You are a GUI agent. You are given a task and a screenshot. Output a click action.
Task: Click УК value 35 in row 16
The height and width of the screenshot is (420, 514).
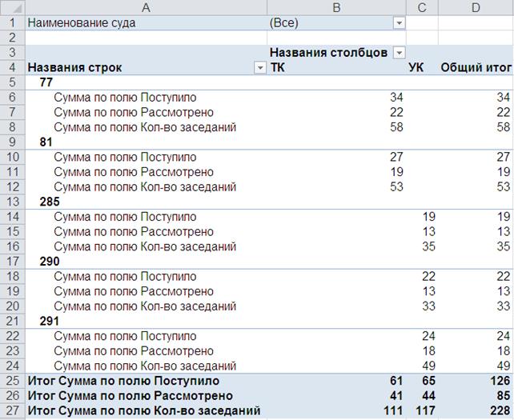point(429,246)
